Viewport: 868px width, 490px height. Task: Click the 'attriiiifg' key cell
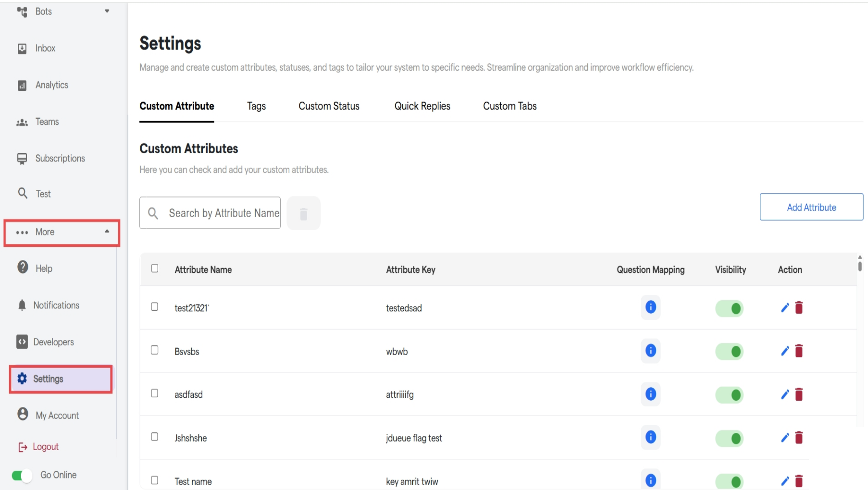coord(399,395)
